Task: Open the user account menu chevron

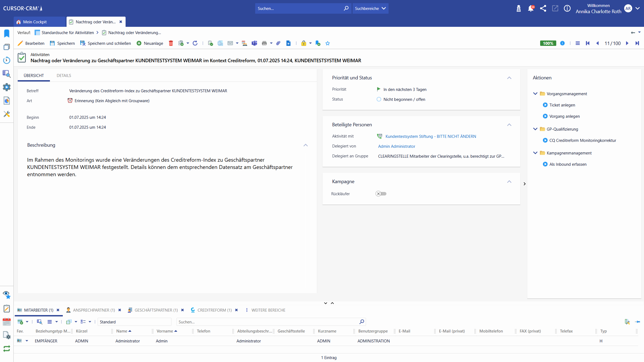Action: 638,8
